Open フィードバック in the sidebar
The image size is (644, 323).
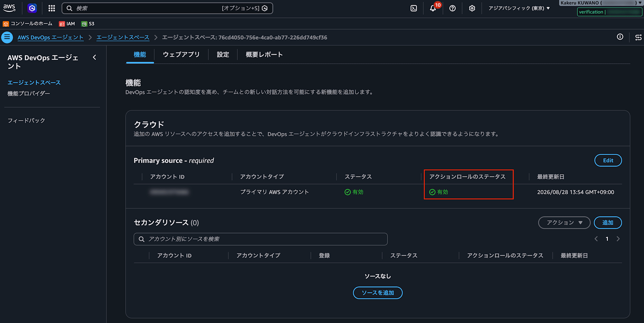(26, 120)
